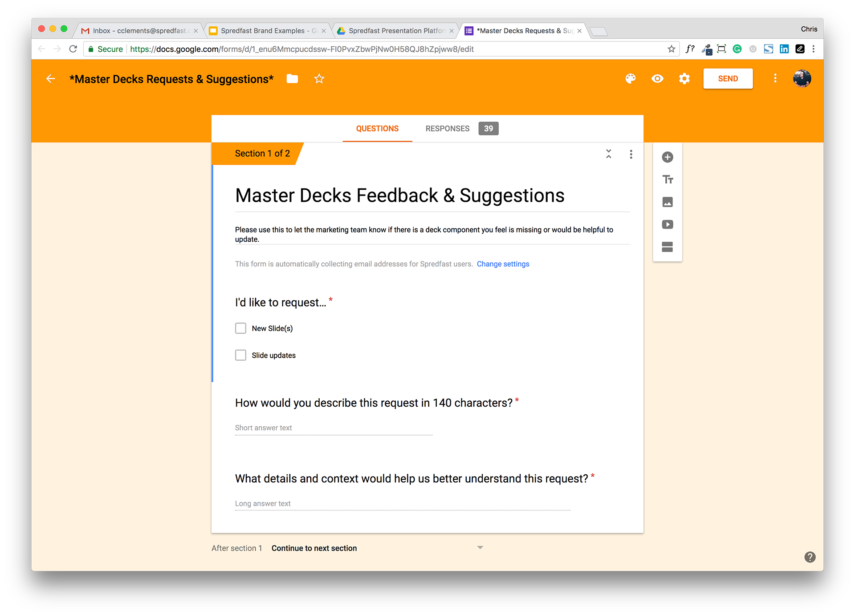Add image using the sidebar icon
The width and height of the screenshot is (855, 616).
[667, 202]
